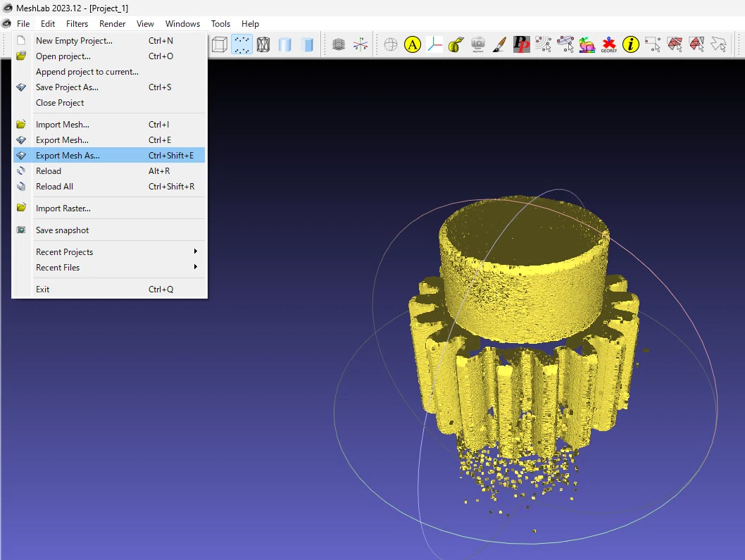This screenshot has width=745, height=560.
Task: Choose Append project to current
Action: 109,72
